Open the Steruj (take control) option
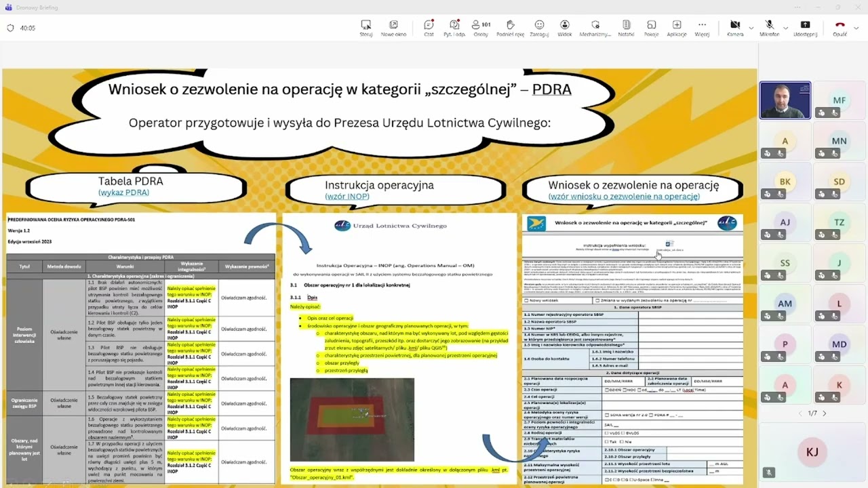 click(x=366, y=28)
